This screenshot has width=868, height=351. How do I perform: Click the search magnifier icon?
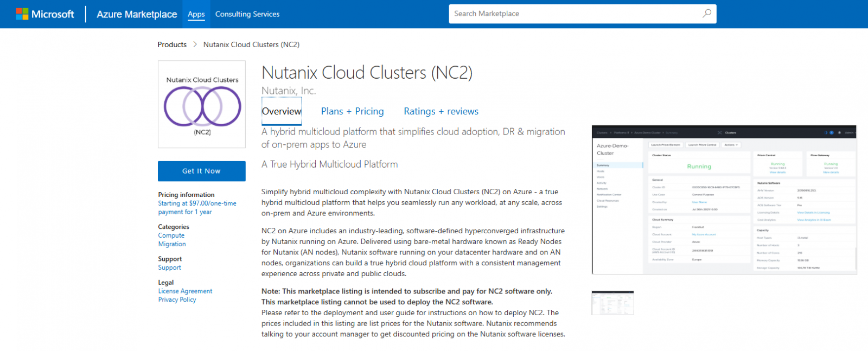pos(706,14)
